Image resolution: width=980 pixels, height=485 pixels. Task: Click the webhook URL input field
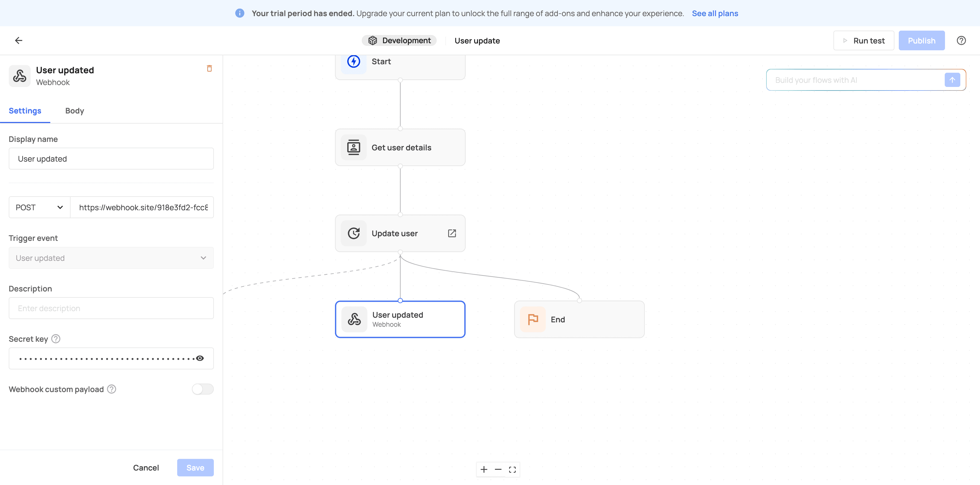pyautogui.click(x=142, y=207)
